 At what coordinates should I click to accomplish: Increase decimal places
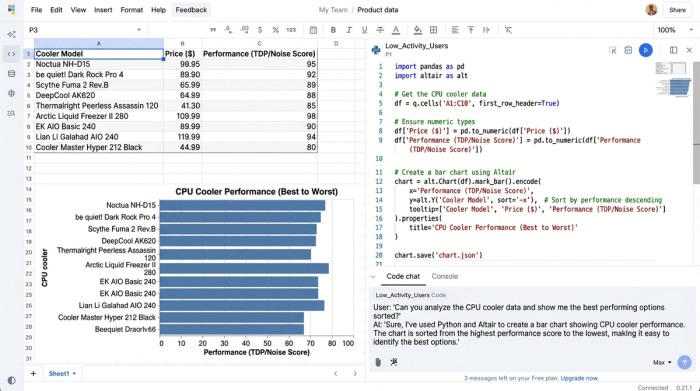[x=244, y=30]
